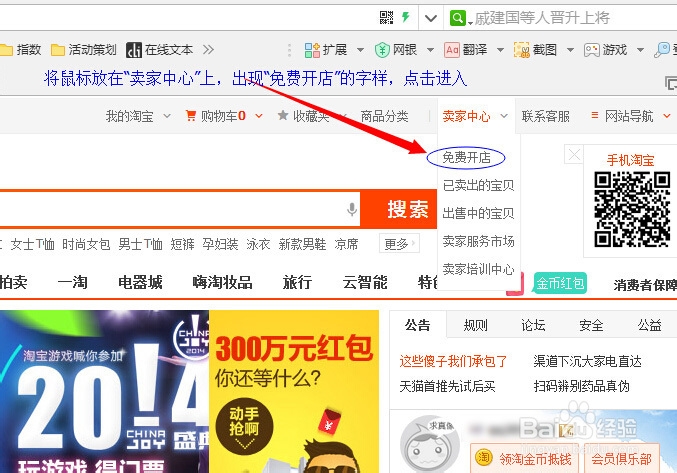Click the 手机淘宝 QR code image
The width and height of the screenshot is (677, 473).
(632, 209)
